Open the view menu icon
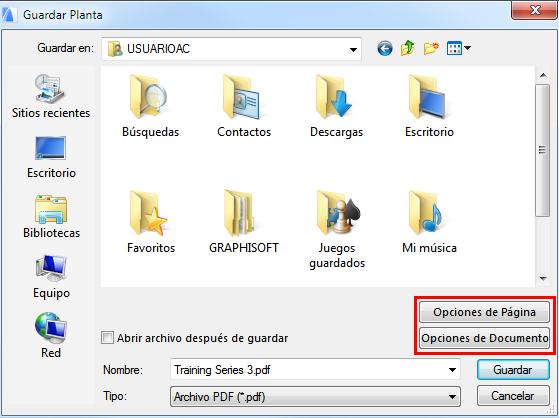The width and height of the screenshot is (559, 418). tap(458, 48)
